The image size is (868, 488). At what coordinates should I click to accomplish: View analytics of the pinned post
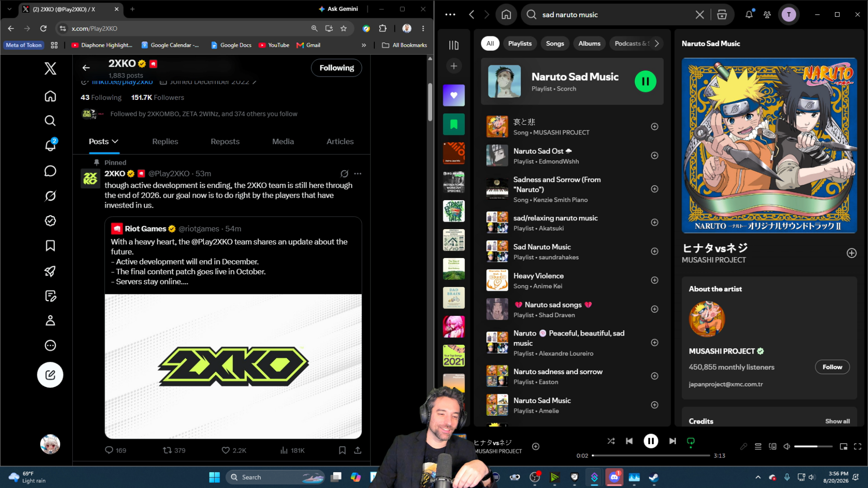click(x=292, y=450)
